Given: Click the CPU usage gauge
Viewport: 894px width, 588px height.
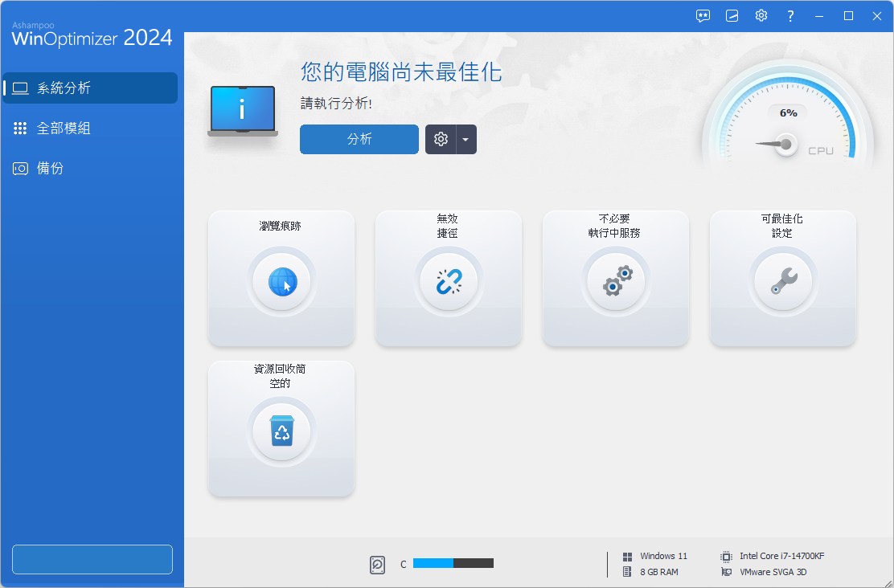Looking at the screenshot, I should pyautogui.click(x=787, y=116).
